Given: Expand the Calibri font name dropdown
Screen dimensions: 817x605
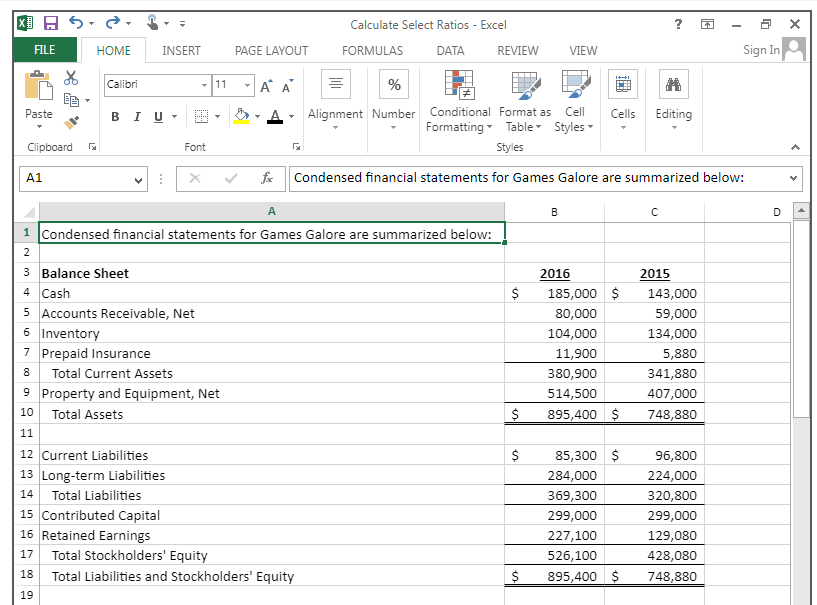Looking at the screenshot, I should (x=204, y=85).
